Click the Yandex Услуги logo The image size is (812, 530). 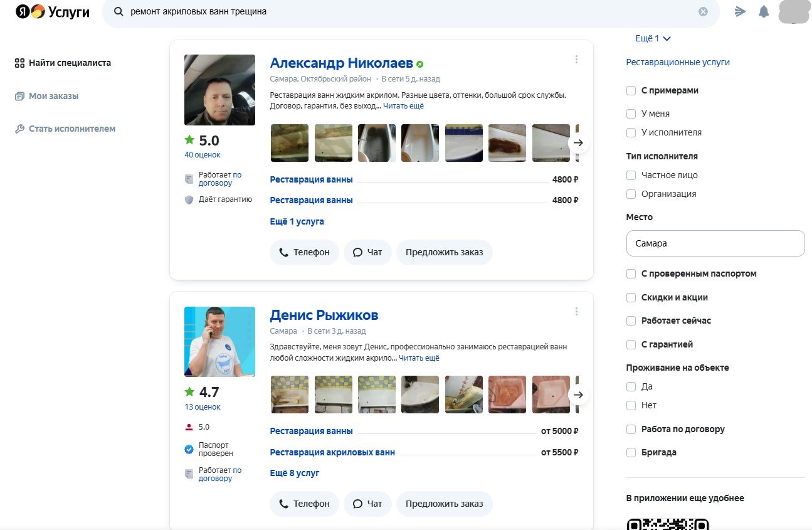[53, 12]
